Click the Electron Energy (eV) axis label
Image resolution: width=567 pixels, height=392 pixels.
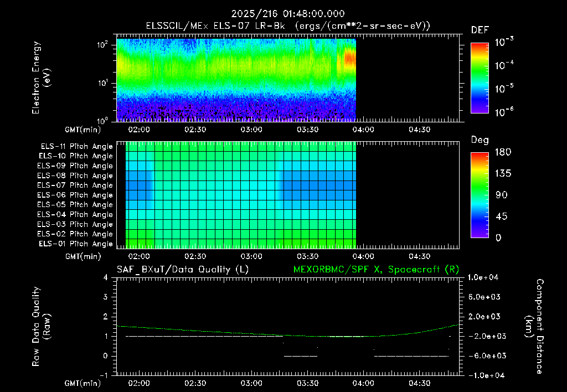tap(41, 78)
